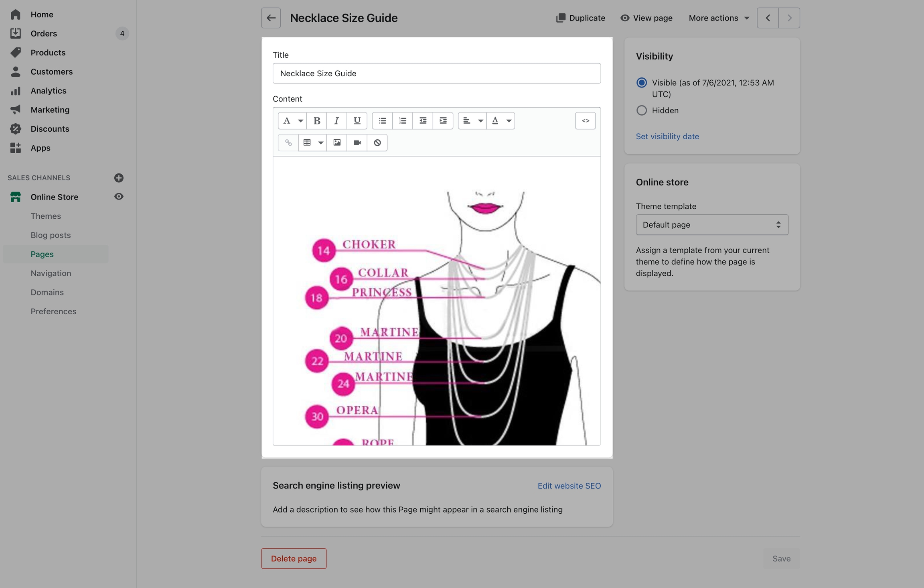Clear formatting with the circle-slash icon
Viewport: 924px width, 588px height.
click(377, 143)
